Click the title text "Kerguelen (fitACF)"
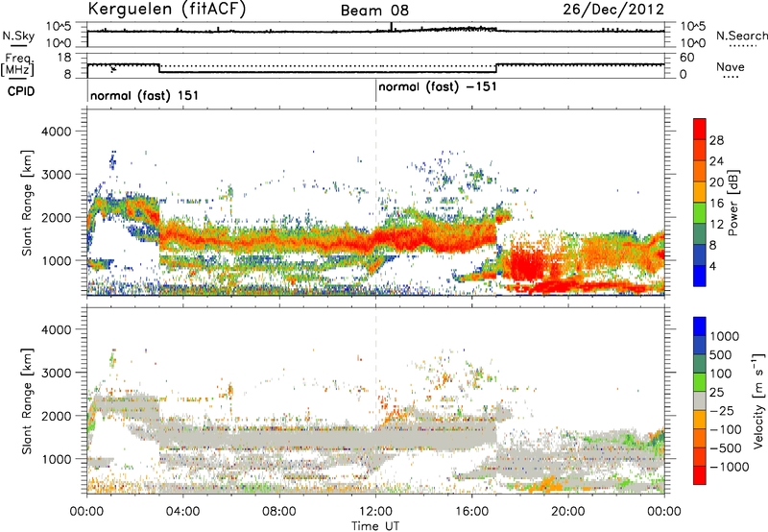 tap(166, 10)
